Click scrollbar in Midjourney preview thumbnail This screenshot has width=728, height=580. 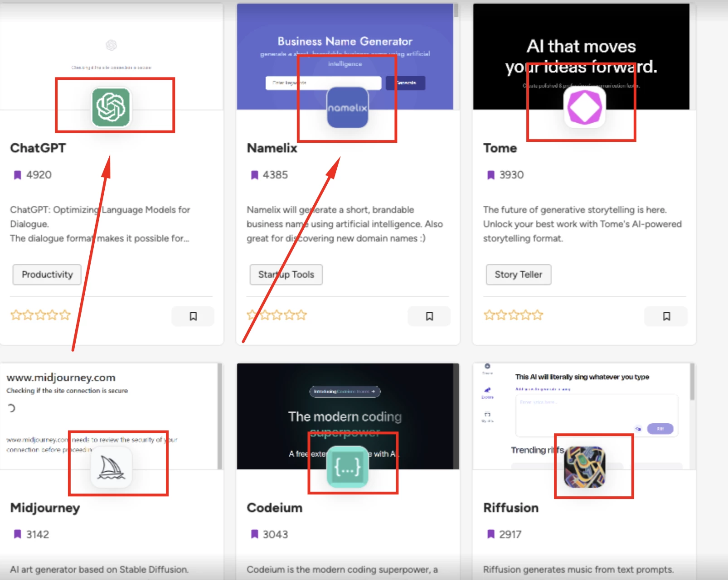[x=220, y=416]
